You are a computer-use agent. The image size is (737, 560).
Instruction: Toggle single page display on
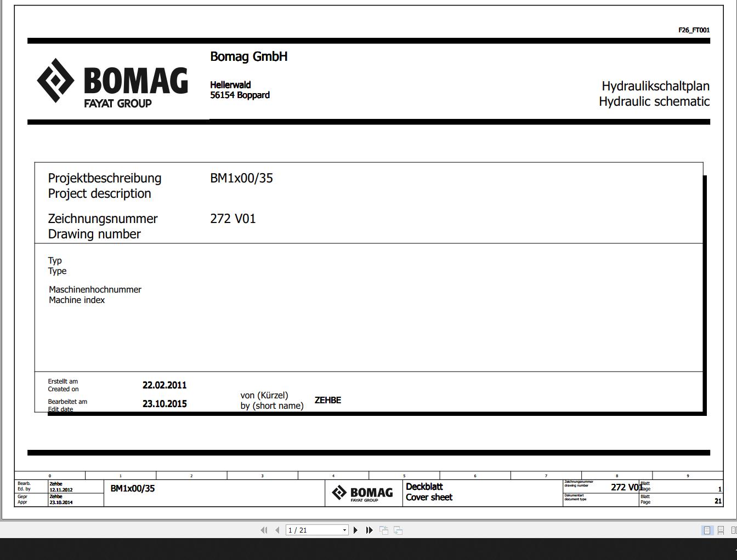pyautogui.click(x=707, y=530)
